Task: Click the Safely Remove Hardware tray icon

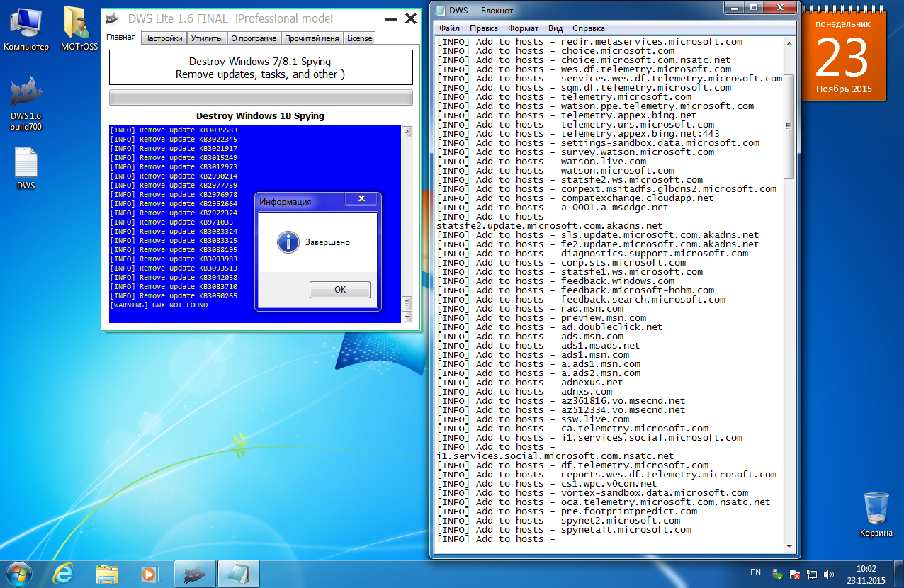Action: coord(777,573)
